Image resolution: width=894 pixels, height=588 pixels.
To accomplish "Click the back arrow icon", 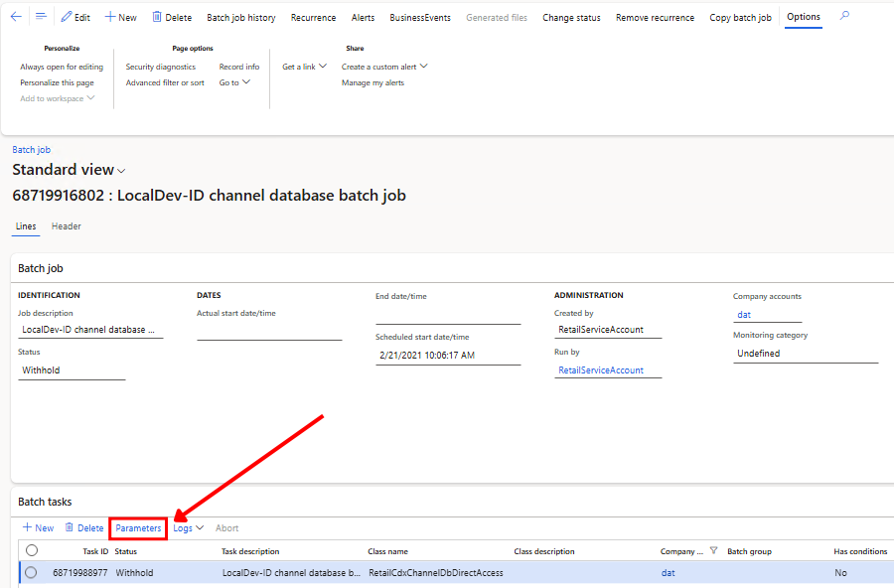I will 16,17.
